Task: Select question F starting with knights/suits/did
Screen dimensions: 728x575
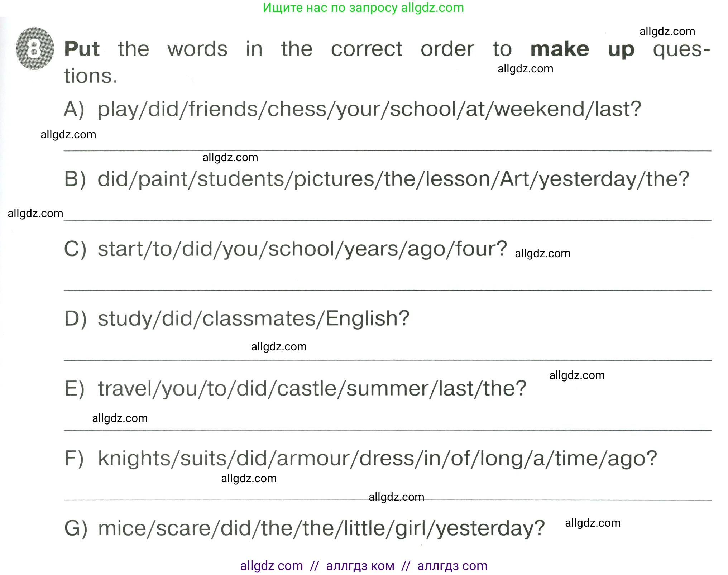Action: click(x=377, y=458)
